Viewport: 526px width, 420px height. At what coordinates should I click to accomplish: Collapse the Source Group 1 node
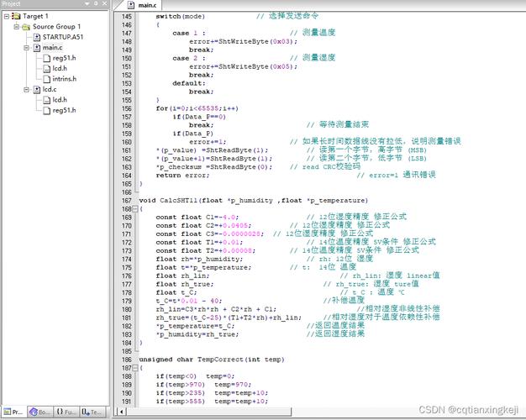tap(15, 27)
